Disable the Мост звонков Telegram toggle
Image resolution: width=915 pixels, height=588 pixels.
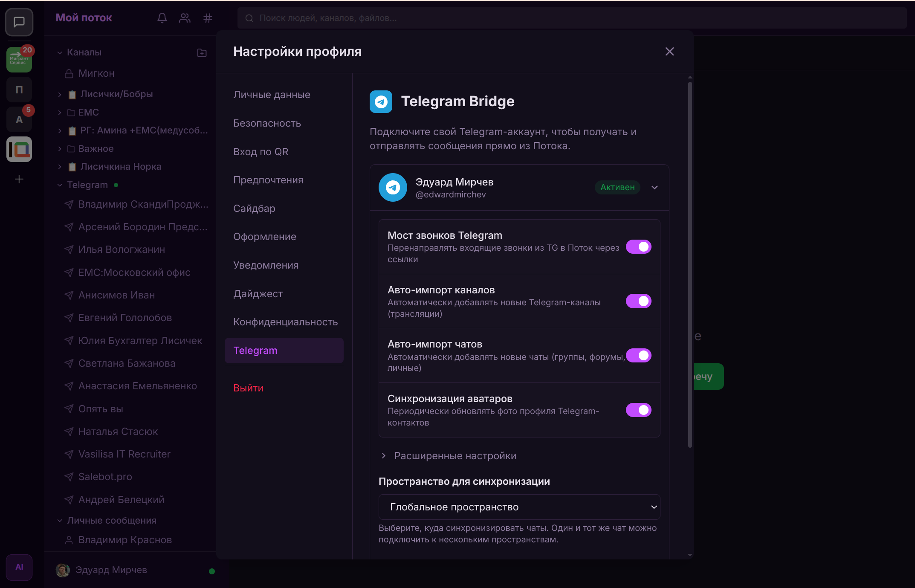[638, 247]
